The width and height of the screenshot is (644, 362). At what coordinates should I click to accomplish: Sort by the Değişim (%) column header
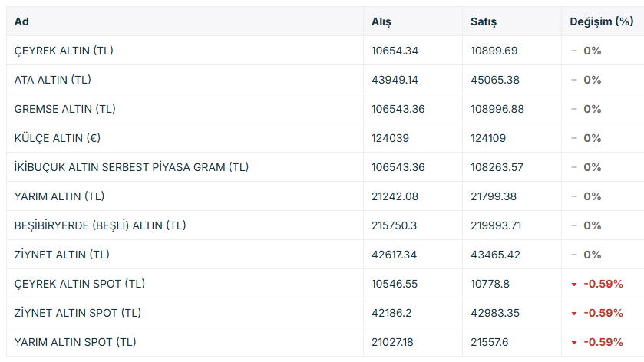click(602, 21)
